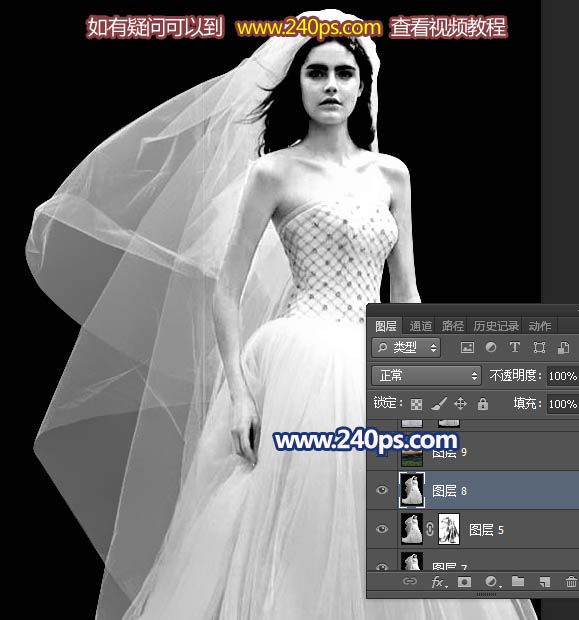Switch to the 历史记录 tab

[496, 326]
